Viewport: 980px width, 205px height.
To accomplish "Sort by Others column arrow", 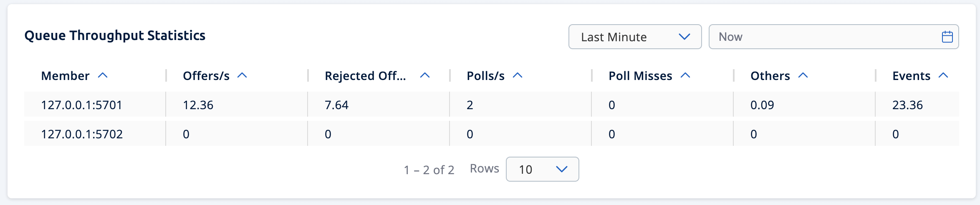I will pyautogui.click(x=803, y=75).
